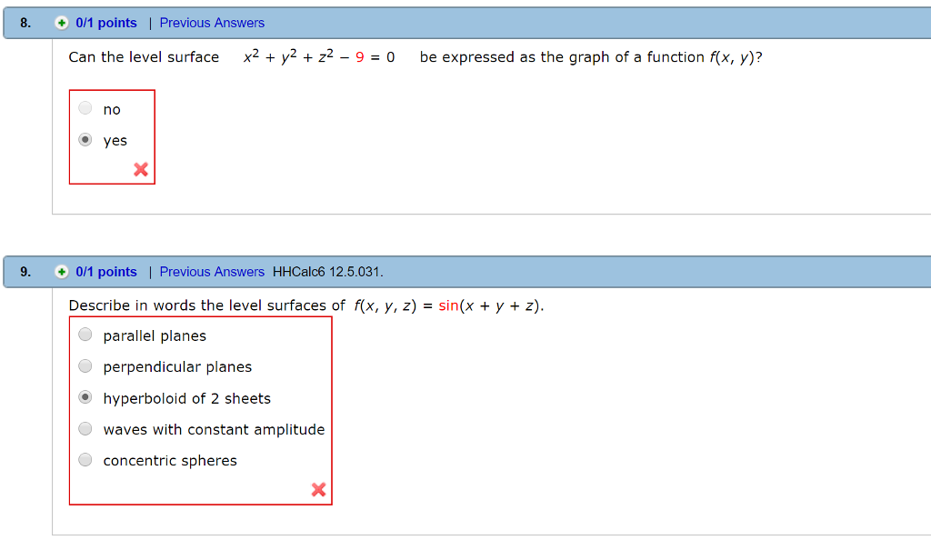Choose the "parallel planes" option
Viewport: 931px width, 560px height.
pyautogui.click(x=85, y=334)
